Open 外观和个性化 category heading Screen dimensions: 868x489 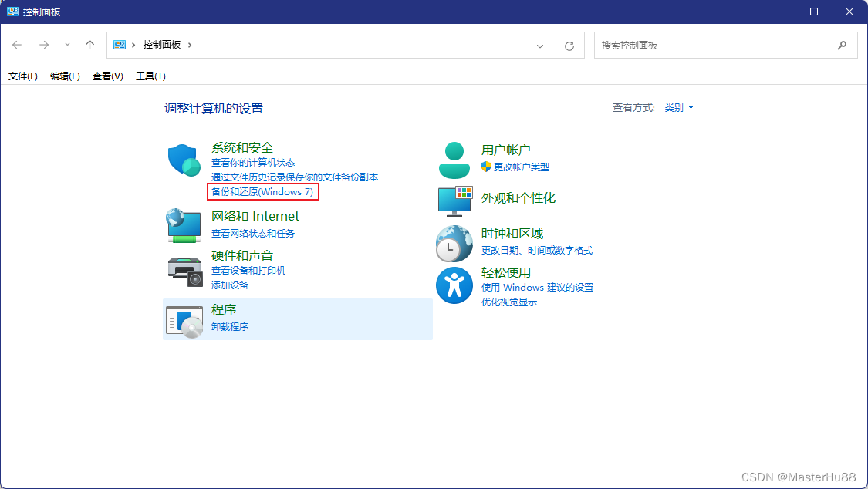click(x=518, y=198)
